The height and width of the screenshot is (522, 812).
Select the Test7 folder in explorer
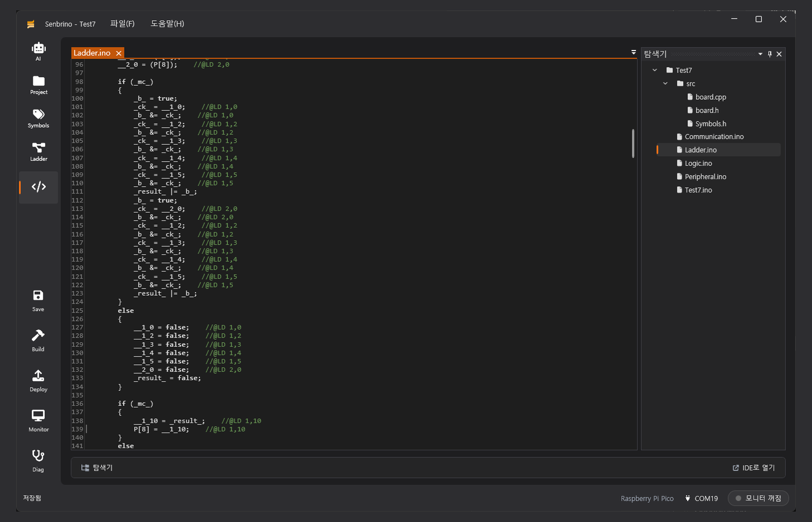pyautogui.click(x=684, y=70)
